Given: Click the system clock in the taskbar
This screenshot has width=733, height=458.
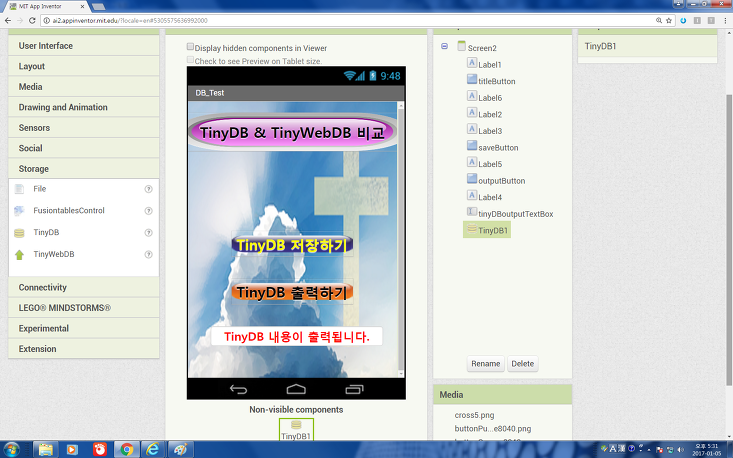Looking at the screenshot, I should coord(706,450).
